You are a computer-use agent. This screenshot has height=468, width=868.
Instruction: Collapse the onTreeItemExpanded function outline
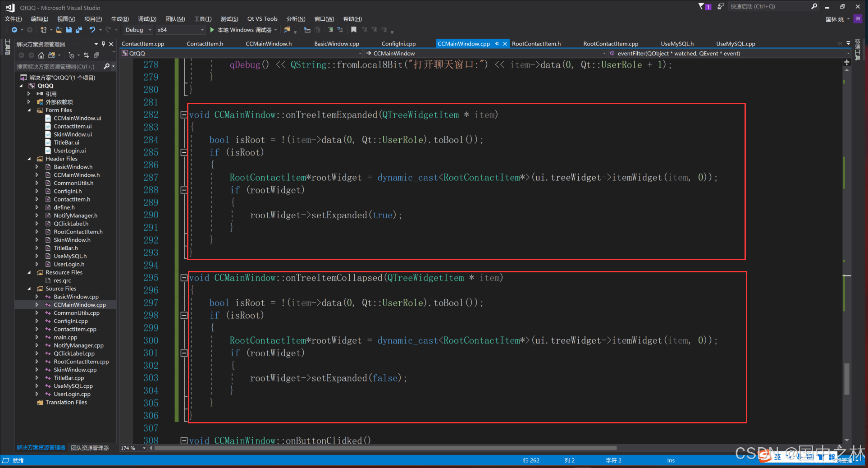point(184,115)
